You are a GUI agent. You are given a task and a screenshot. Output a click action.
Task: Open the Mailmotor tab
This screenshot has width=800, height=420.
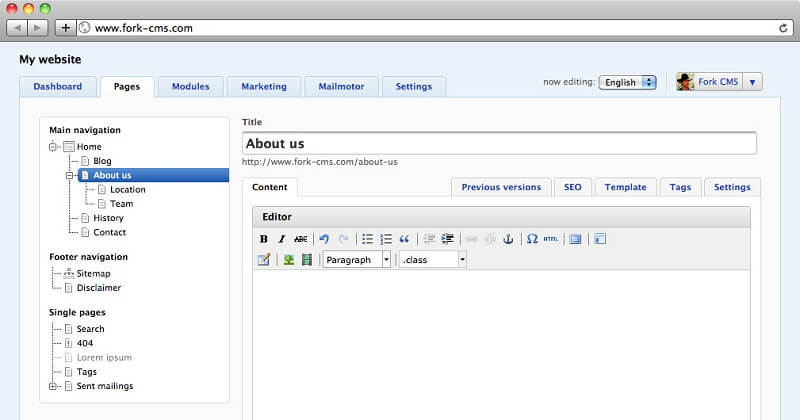point(341,86)
